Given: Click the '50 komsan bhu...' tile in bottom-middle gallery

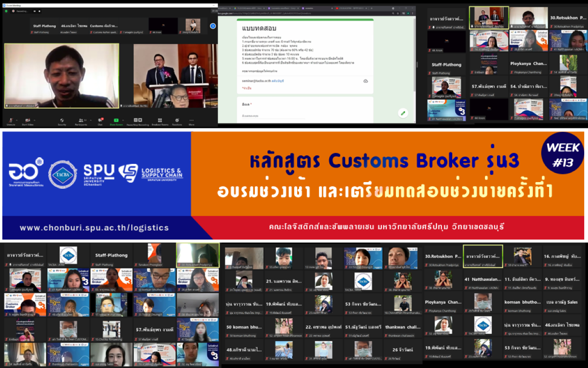Looking at the screenshot, I should tap(244, 327).
